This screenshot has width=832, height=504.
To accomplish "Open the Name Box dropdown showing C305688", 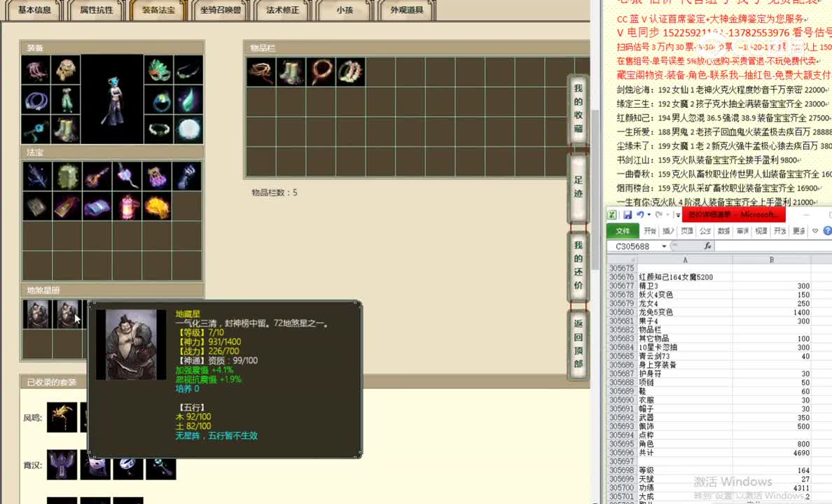I will 664,246.
